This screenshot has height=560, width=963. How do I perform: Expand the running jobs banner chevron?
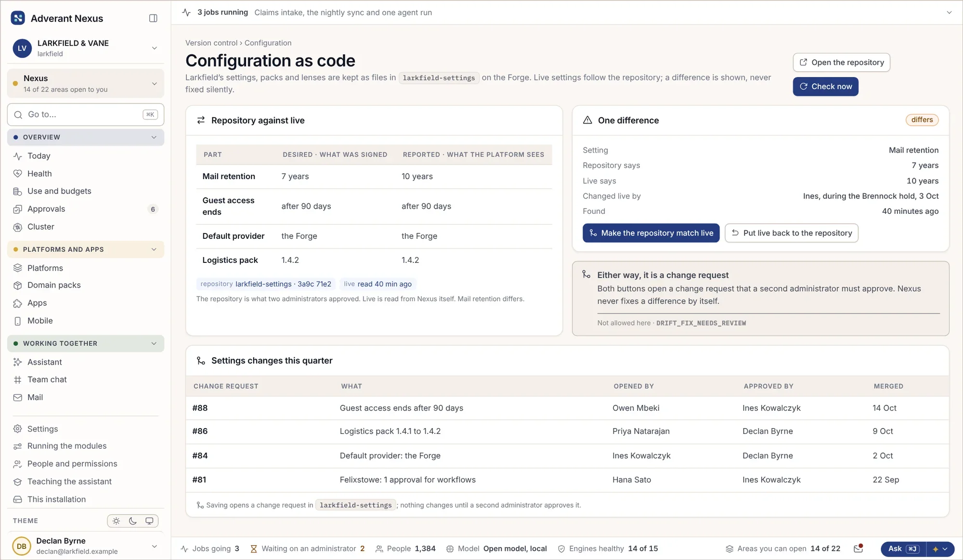click(x=949, y=13)
